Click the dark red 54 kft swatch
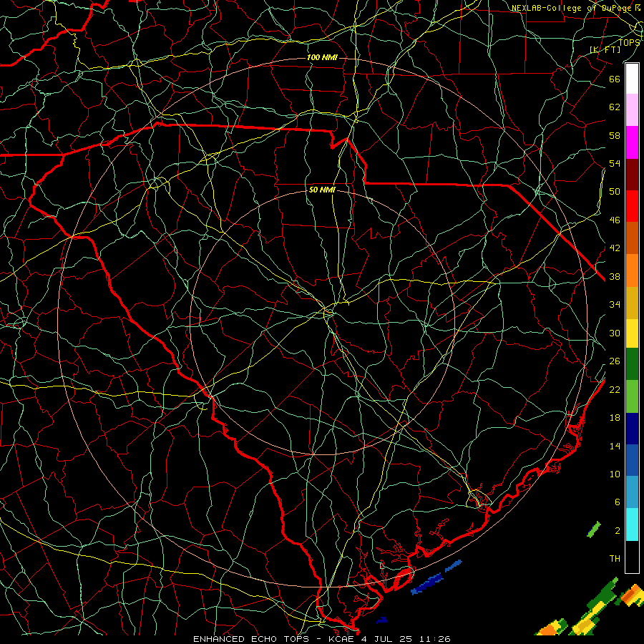 [x=632, y=175]
